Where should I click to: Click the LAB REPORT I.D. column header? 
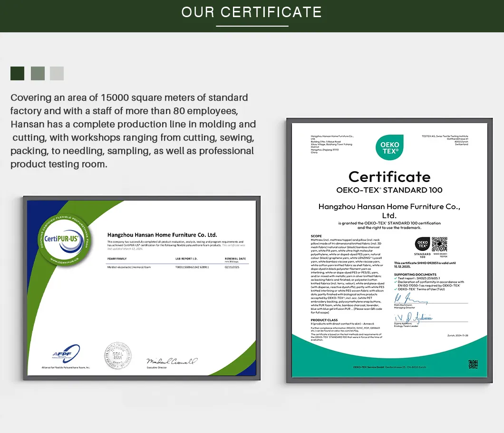186,259
